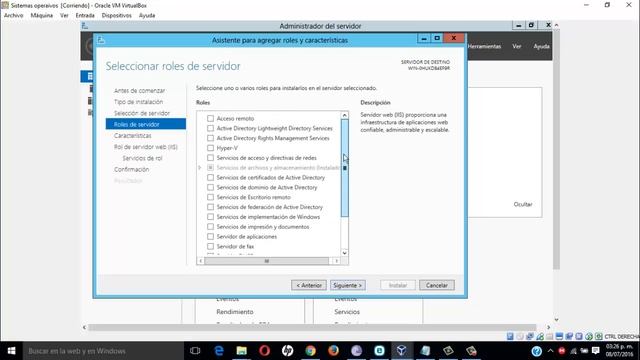Image resolution: width=640 pixels, height=360 pixels.
Task: Click the VirtualBox shared folders status indicator
Action: [x=549, y=336]
